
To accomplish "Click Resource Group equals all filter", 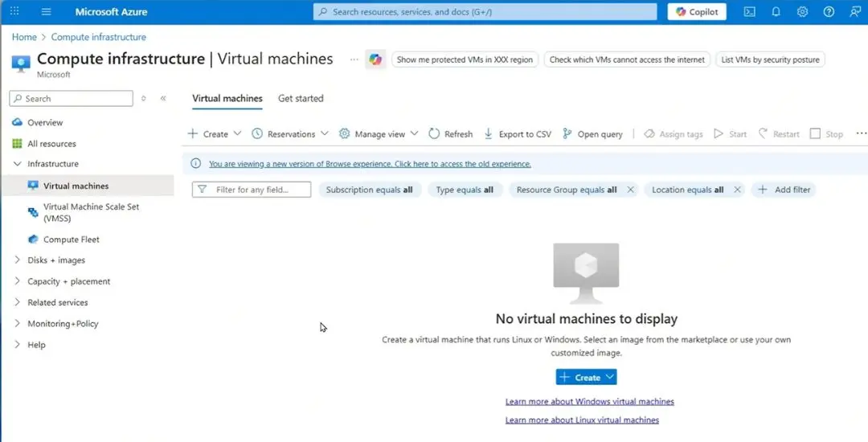I will 567,190.
